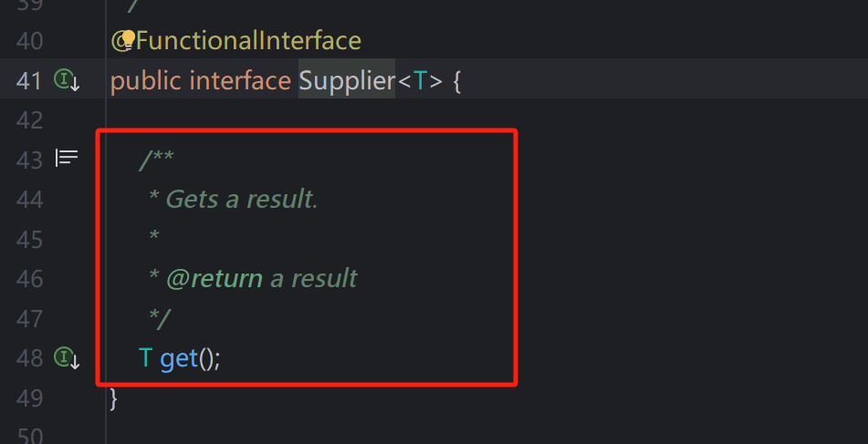Click the get method name

point(179,358)
